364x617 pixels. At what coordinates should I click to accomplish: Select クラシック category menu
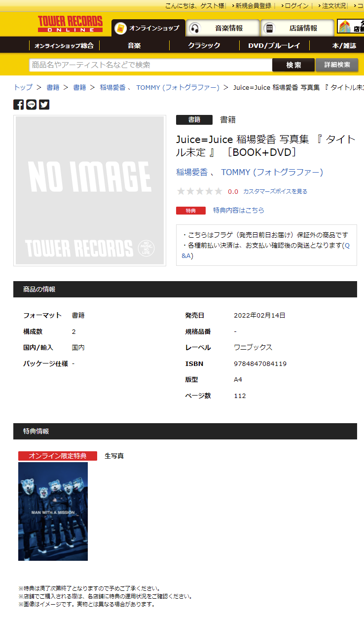click(204, 45)
